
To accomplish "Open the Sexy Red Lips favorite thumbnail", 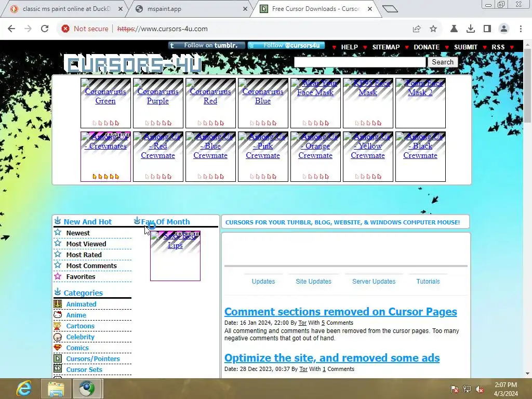I will click(x=175, y=256).
